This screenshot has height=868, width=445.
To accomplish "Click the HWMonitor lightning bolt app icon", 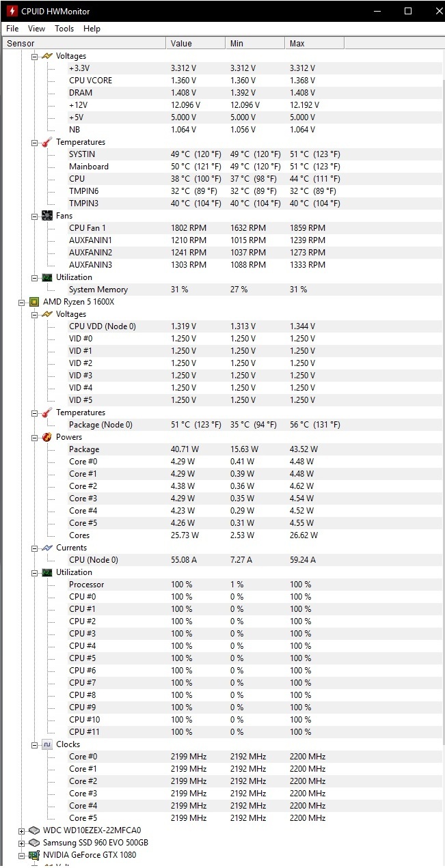I will [x=12, y=11].
